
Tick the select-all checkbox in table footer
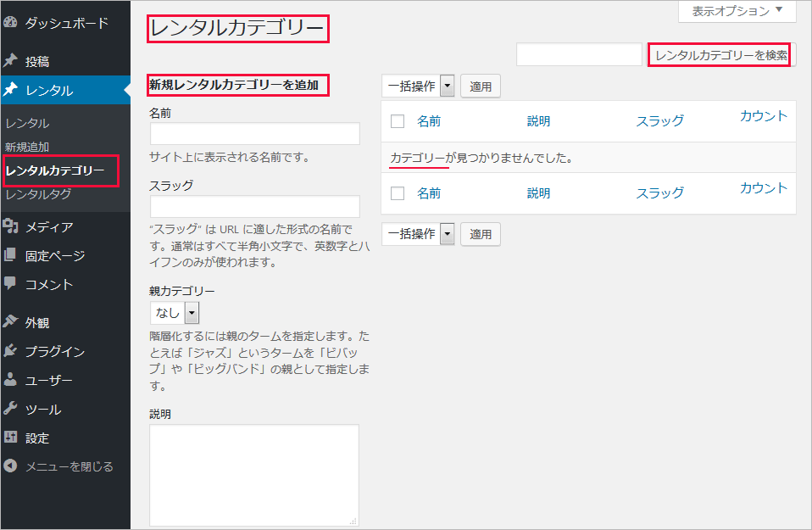pos(398,193)
